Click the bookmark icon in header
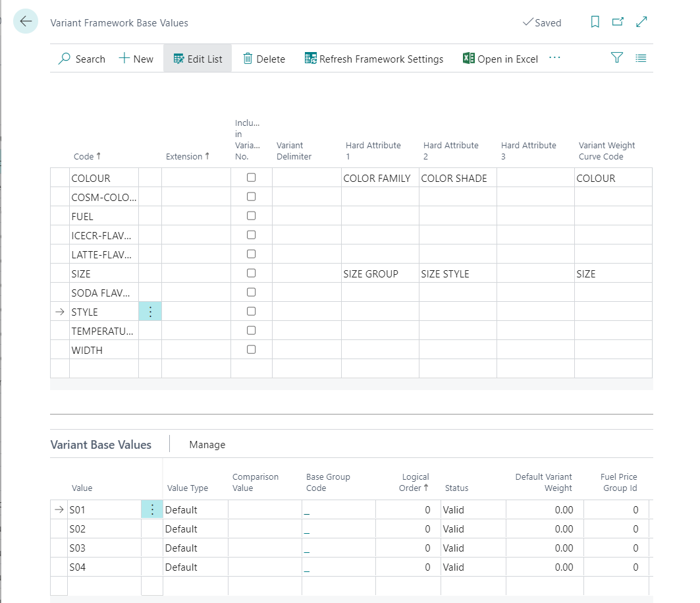The width and height of the screenshot is (700, 603). [x=595, y=22]
